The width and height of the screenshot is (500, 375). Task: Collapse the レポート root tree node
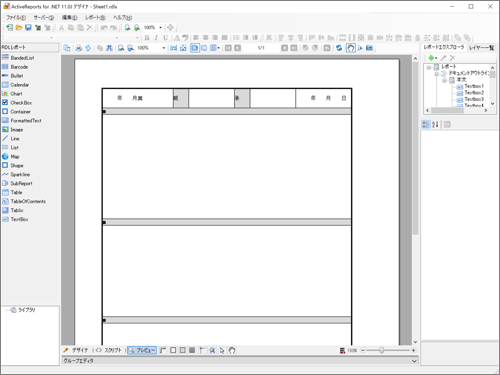[429, 67]
